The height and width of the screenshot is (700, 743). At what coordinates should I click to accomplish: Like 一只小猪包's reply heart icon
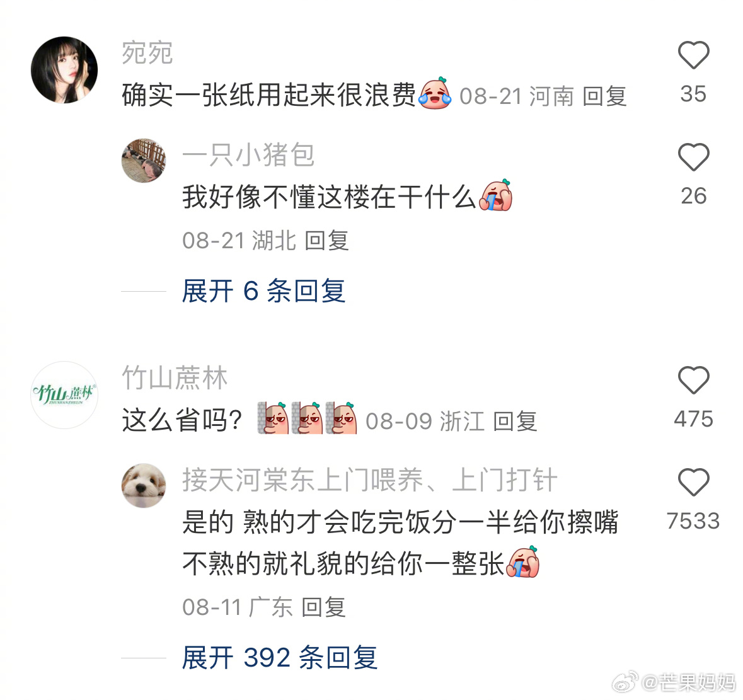click(693, 157)
